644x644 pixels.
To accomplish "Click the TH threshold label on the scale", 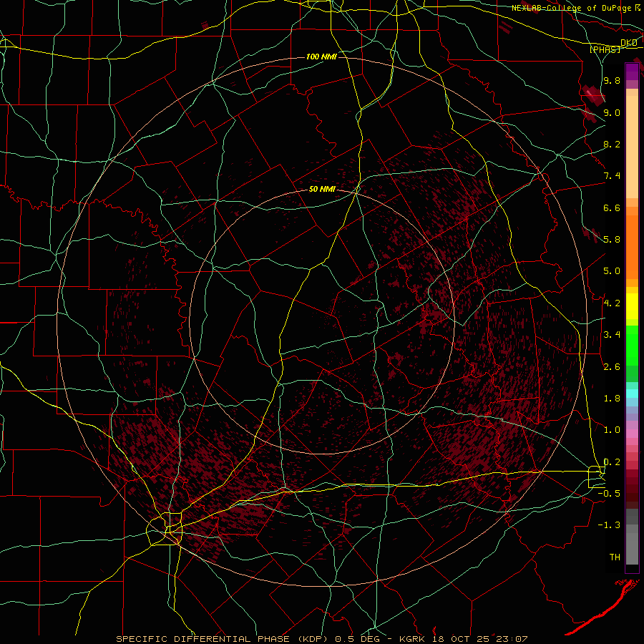I will (x=615, y=557).
